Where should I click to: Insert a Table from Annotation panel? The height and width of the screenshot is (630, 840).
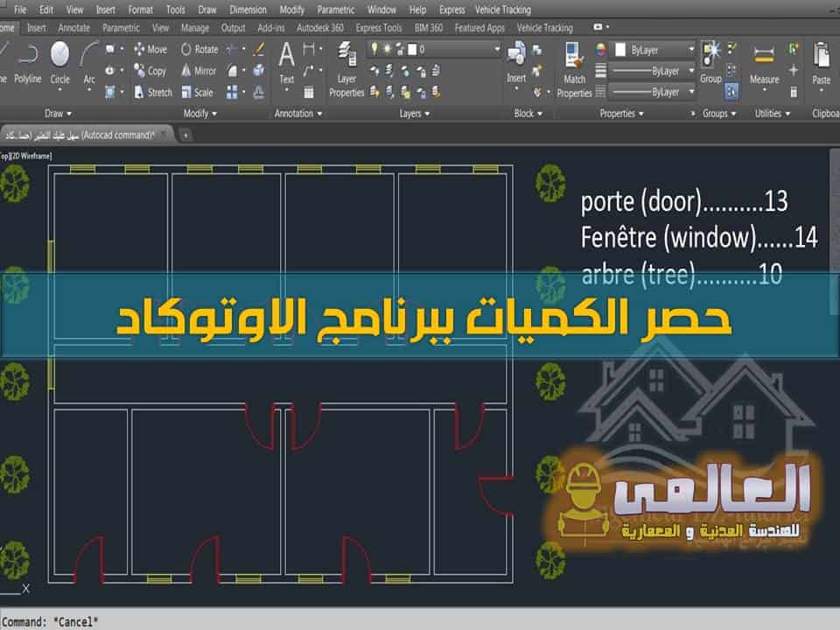tap(309, 92)
